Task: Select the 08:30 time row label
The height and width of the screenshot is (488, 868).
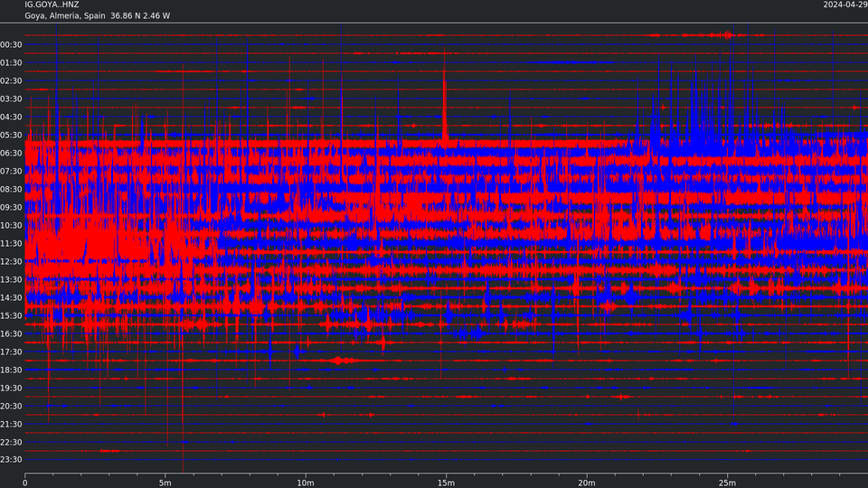Action: pos(11,189)
